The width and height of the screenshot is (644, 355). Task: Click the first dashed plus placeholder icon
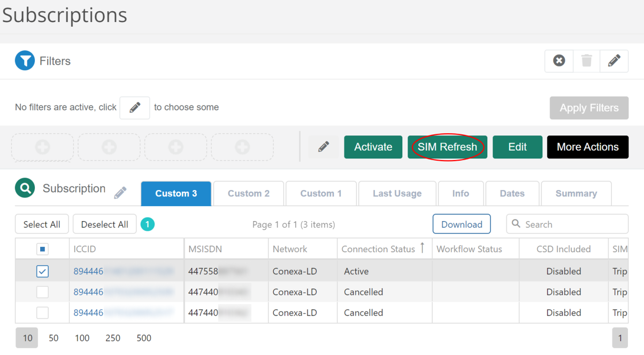42,147
